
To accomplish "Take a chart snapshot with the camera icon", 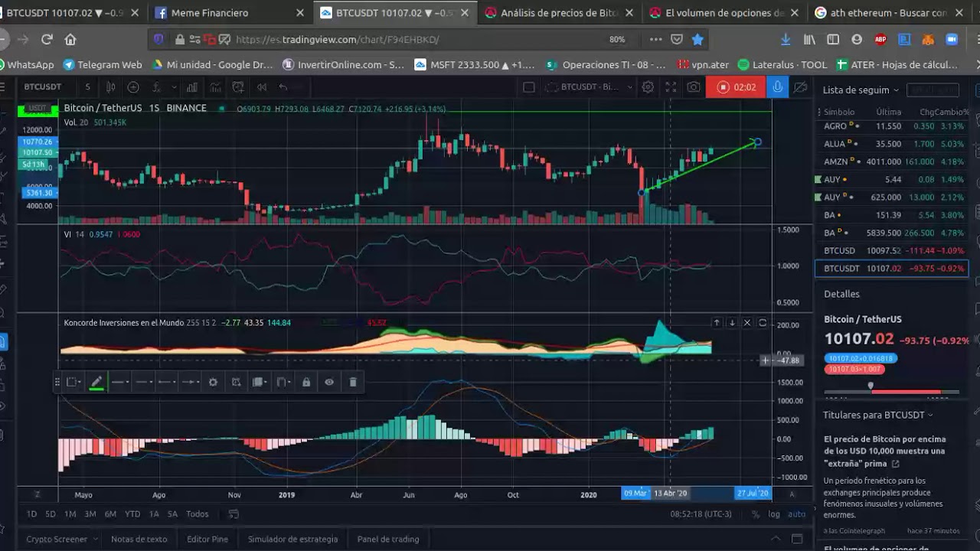I will (x=694, y=87).
